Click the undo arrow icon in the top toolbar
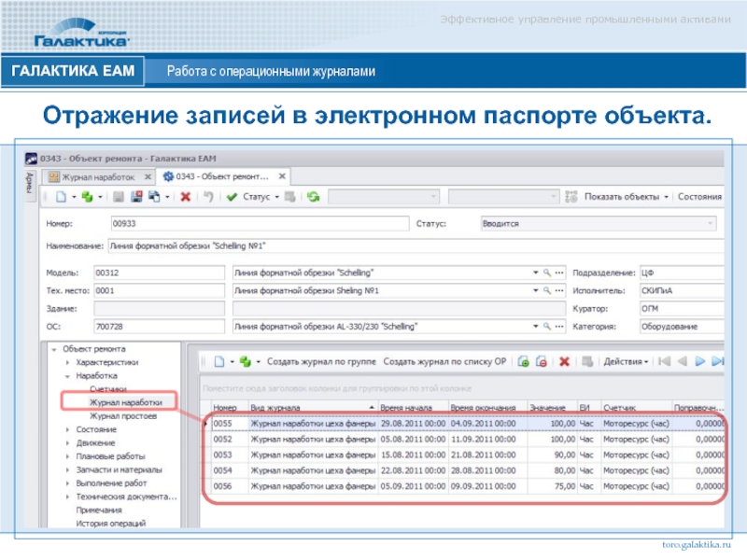The height and width of the screenshot is (560, 747). click(209, 197)
